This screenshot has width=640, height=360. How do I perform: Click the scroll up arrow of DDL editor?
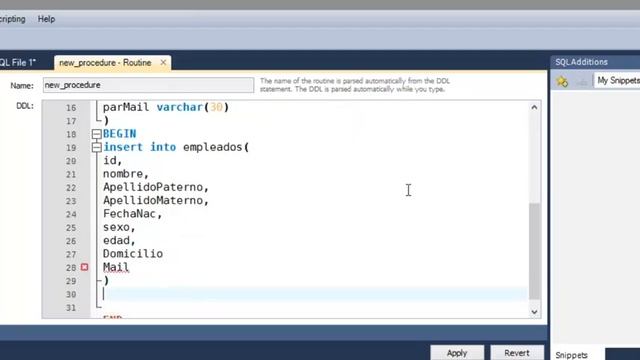534,107
